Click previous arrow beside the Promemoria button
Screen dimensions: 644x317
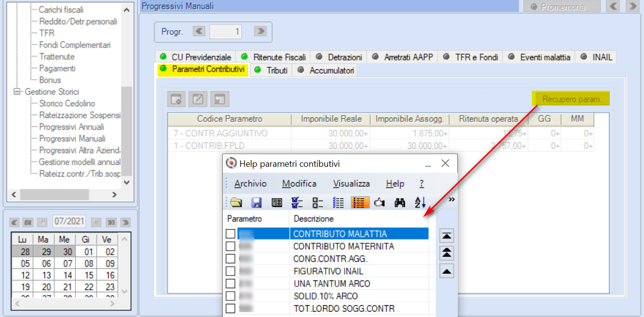[613, 6]
